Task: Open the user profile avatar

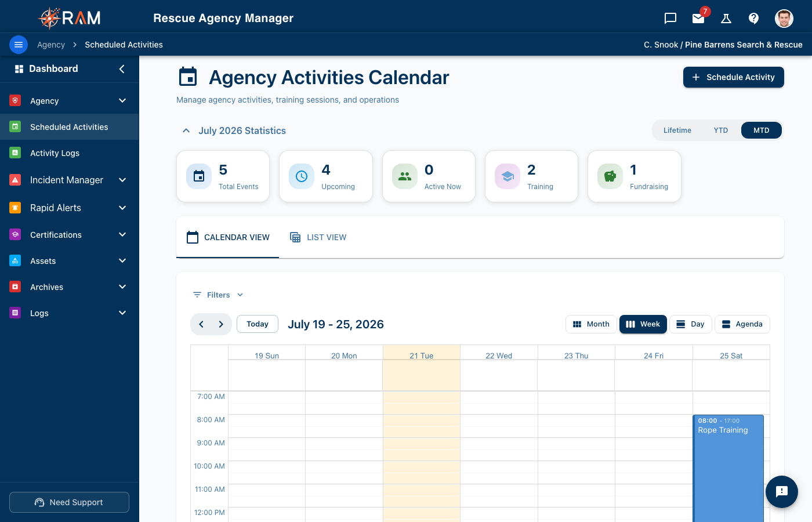Action: [x=784, y=19]
